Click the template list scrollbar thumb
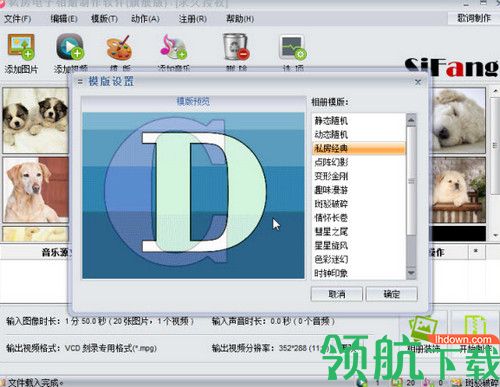This screenshot has width=500, height=387. pyautogui.click(x=411, y=181)
